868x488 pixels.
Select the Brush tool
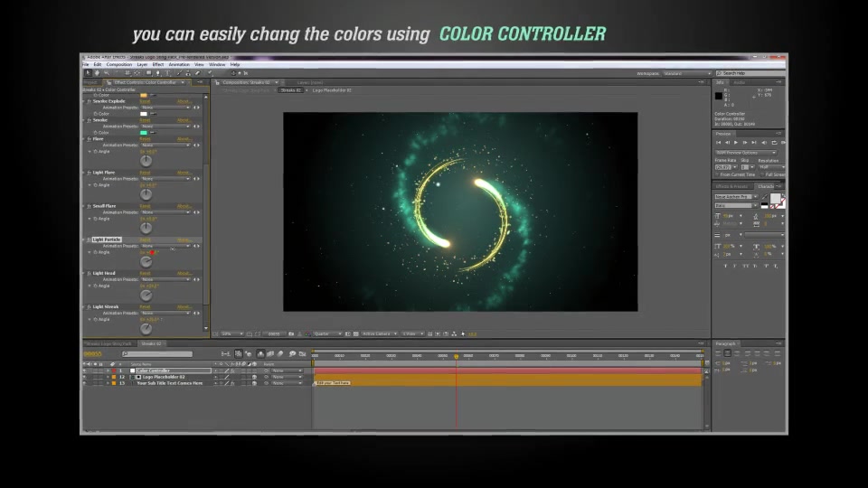(x=178, y=73)
